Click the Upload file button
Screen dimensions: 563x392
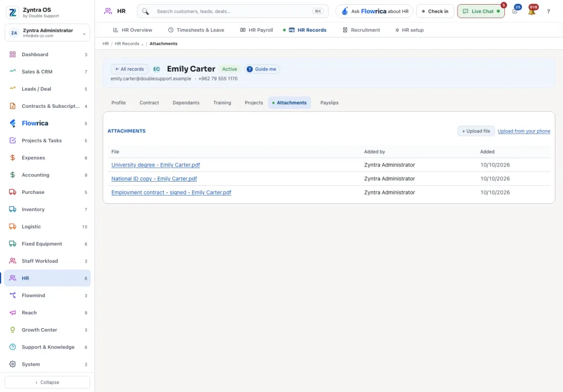tap(476, 131)
